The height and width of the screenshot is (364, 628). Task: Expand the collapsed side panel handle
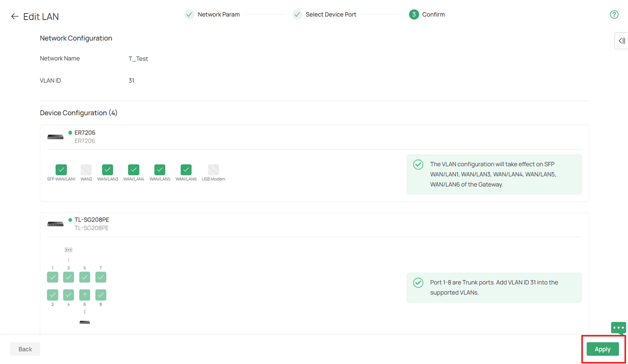pyautogui.click(x=622, y=41)
